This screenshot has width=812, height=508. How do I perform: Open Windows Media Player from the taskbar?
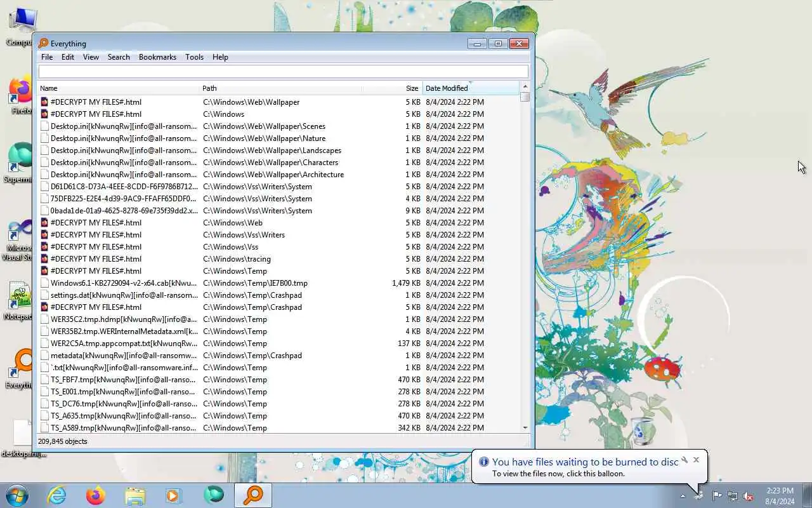point(174,495)
